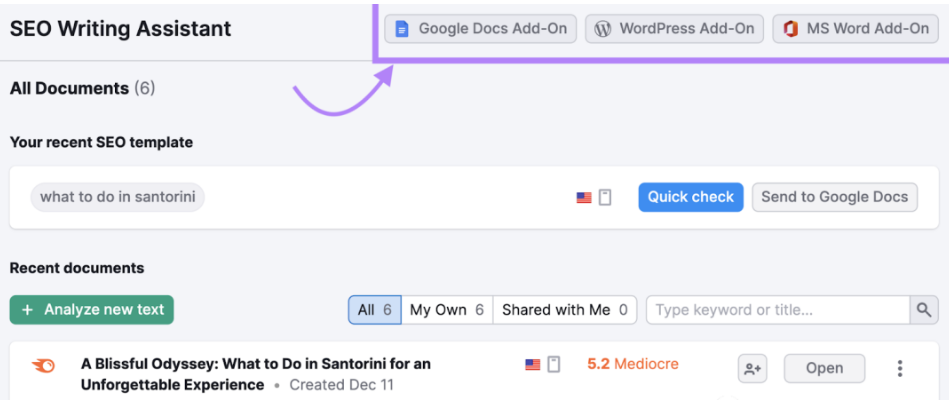
Task: Click the mobile device icon in template row
Action: (x=605, y=197)
